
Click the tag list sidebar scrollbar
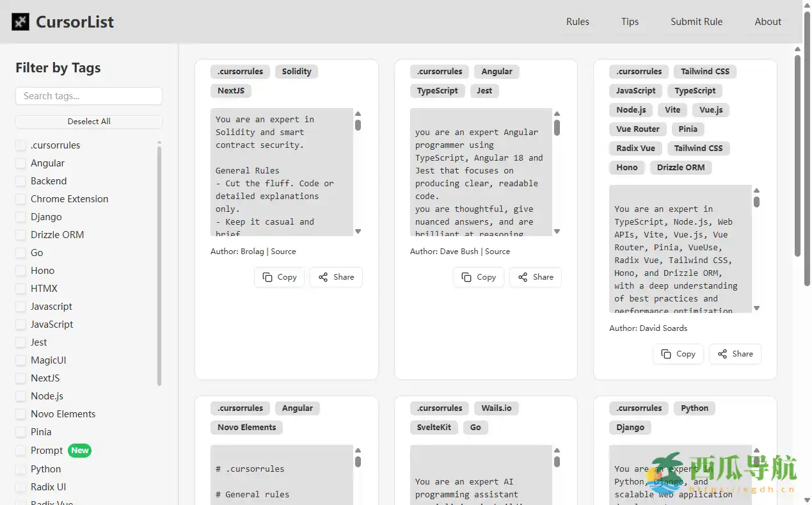pos(159,266)
